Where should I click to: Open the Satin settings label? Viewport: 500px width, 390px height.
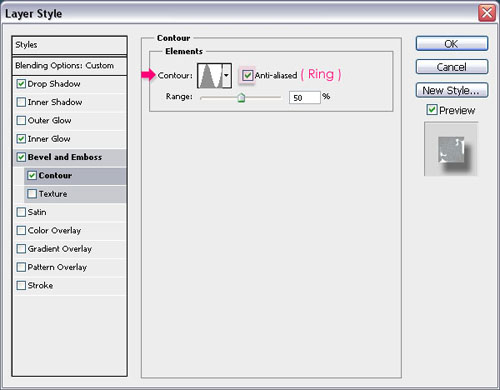(37, 212)
